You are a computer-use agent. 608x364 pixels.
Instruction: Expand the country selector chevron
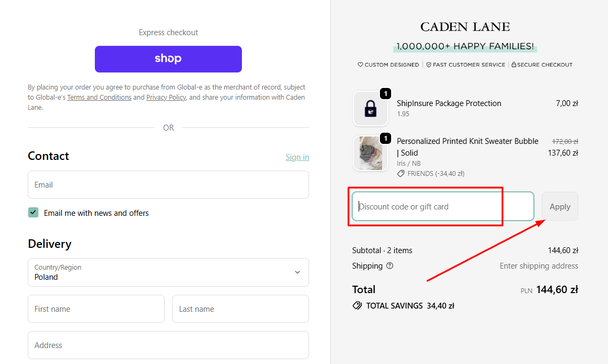pyautogui.click(x=297, y=272)
